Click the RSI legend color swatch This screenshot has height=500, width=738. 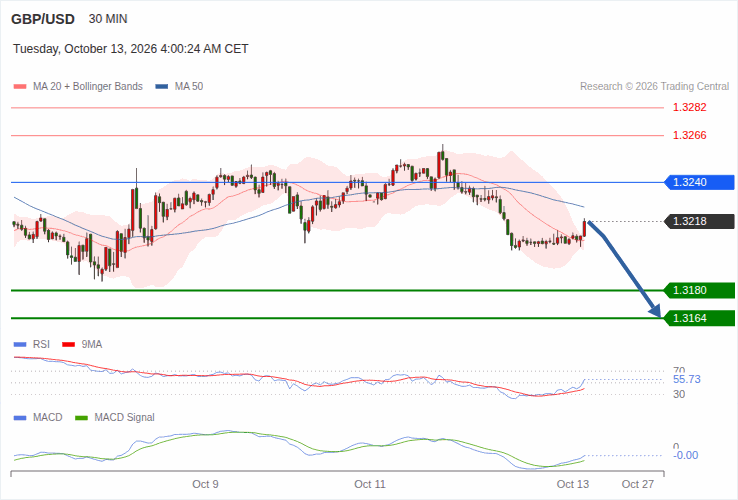click(x=20, y=345)
